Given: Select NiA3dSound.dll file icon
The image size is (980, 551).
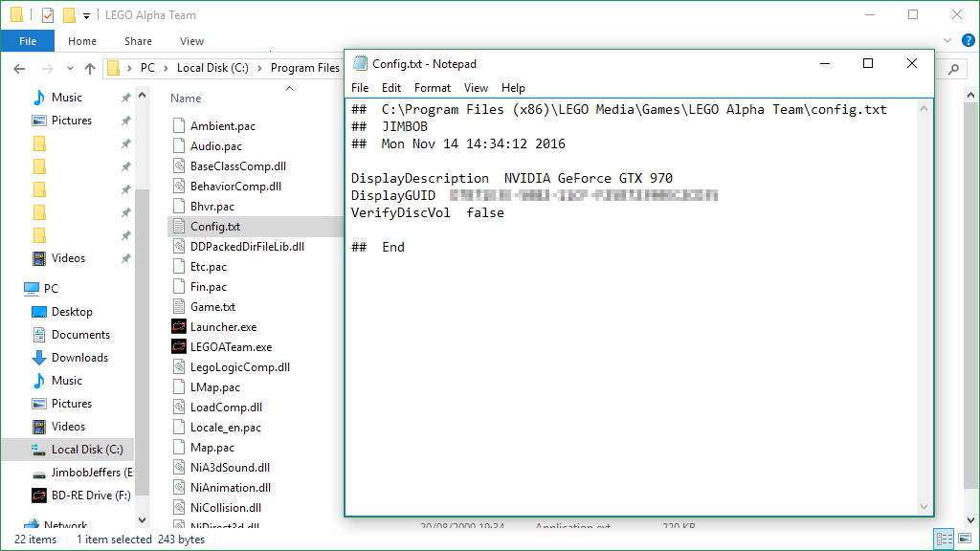Looking at the screenshot, I should point(179,467).
